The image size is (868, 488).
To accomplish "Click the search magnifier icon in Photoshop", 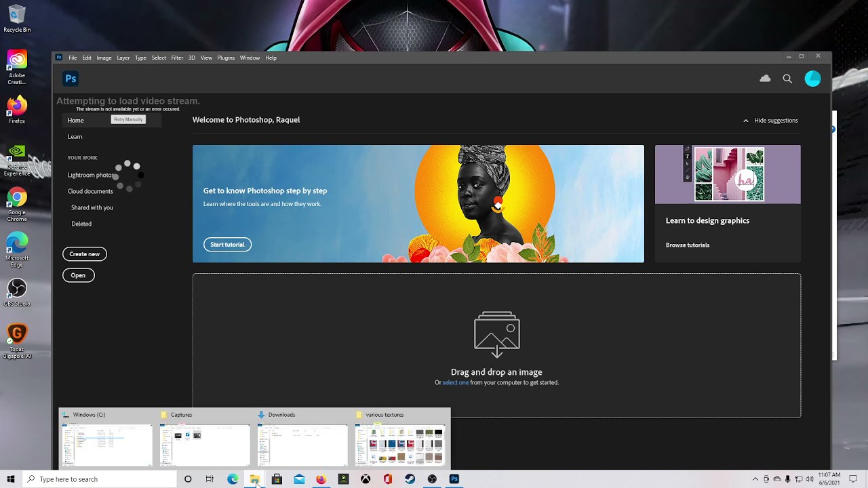I will (x=787, y=79).
